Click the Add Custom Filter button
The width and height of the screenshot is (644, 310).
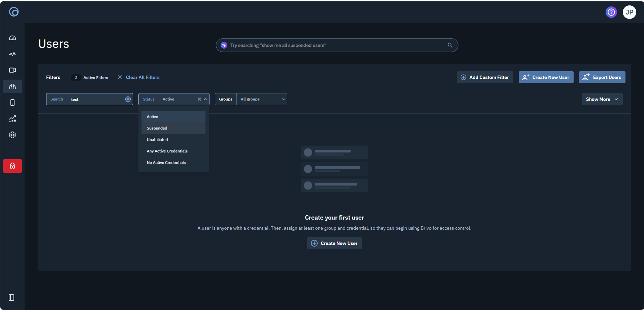point(485,77)
